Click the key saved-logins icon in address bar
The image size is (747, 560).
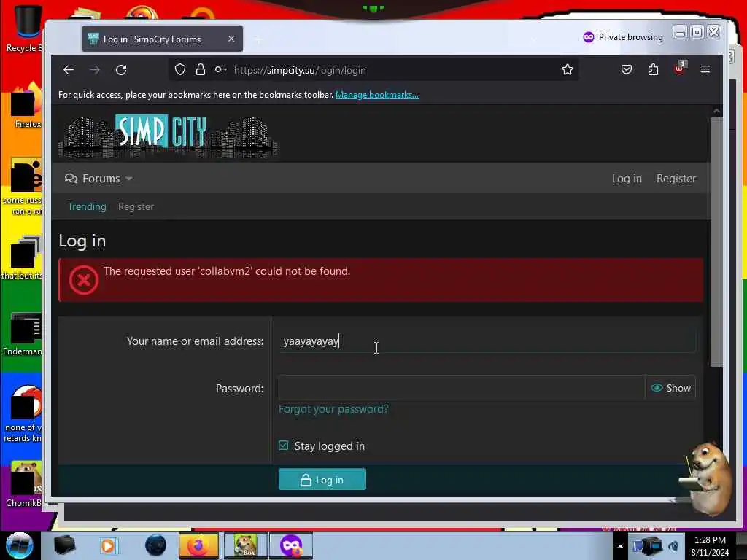tap(220, 69)
